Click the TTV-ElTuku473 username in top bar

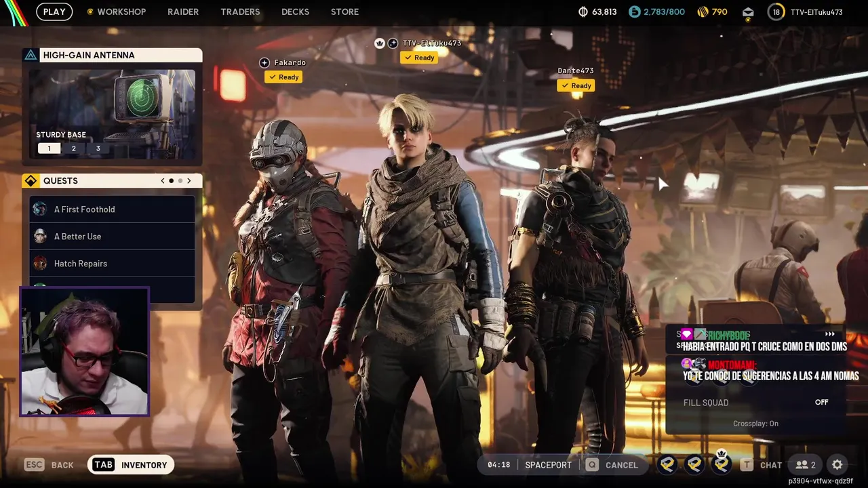(816, 12)
